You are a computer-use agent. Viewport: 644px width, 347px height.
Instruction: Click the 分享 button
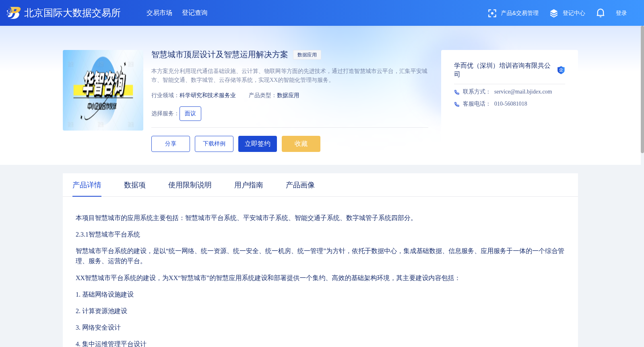pyautogui.click(x=171, y=144)
